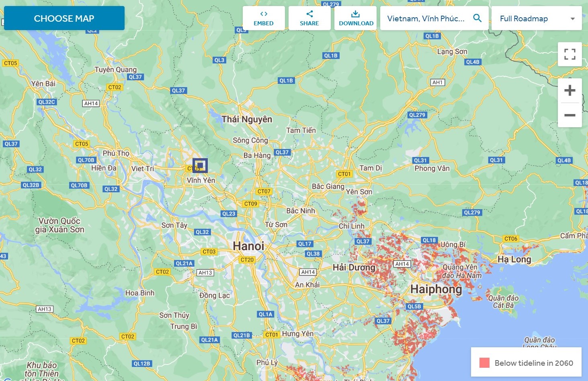Click the QL31 road shield above Phong Vân
Image resolution: width=588 pixels, height=381 pixels.
coord(421,160)
